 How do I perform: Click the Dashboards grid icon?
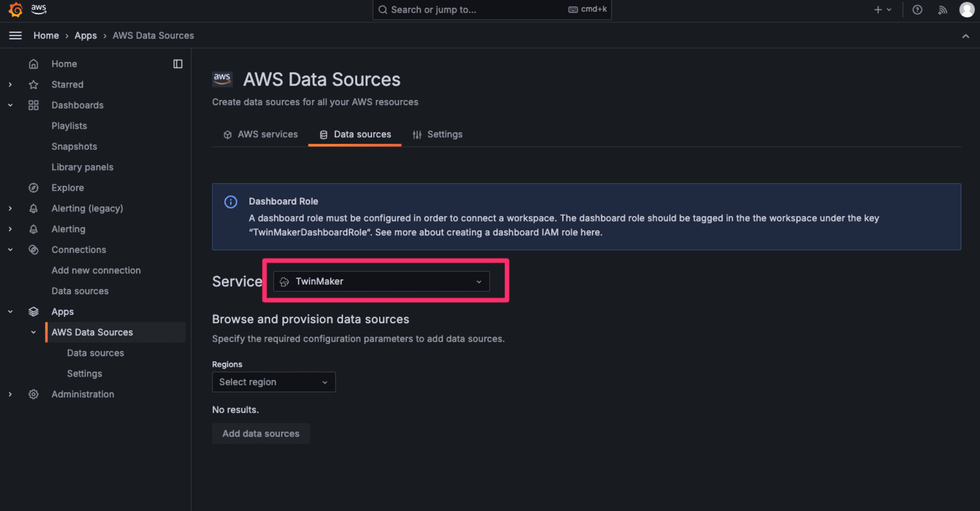(x=33, y=105)
